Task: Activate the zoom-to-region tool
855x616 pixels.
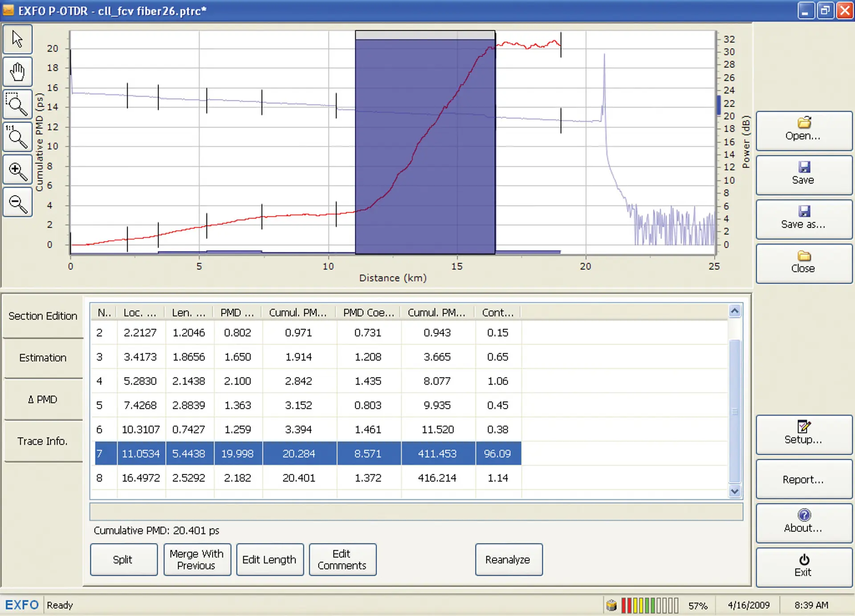Action: point(17,104)
